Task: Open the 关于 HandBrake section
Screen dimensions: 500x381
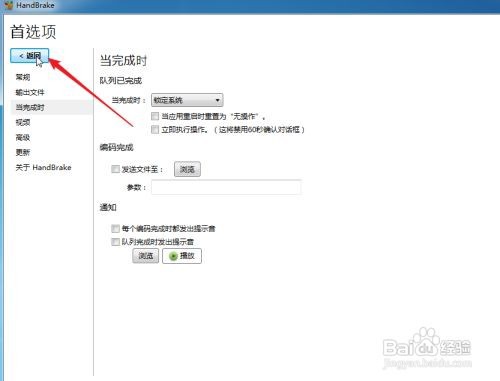Action: [x=43, y=167]
